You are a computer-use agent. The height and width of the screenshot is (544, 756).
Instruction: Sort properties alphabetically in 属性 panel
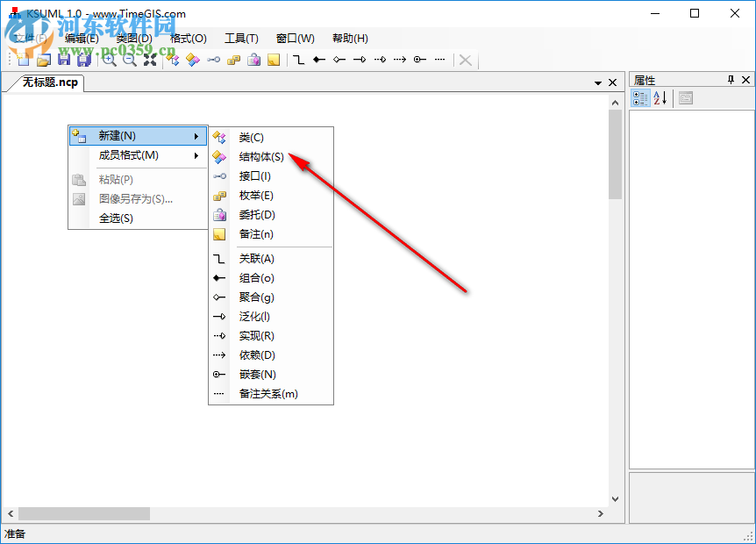tap(660, 97)
